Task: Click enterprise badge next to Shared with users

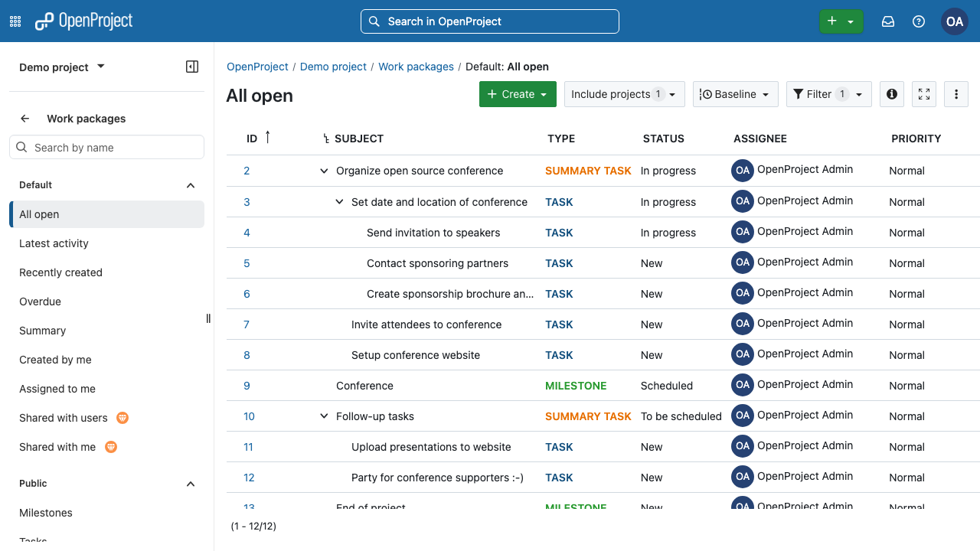Action: [x=122, y=418]
